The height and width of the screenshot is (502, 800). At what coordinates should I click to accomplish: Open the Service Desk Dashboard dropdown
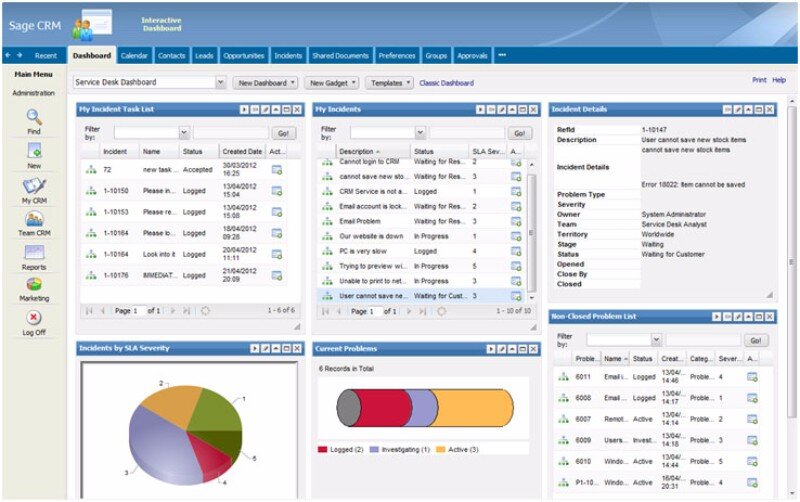(221, 83)
